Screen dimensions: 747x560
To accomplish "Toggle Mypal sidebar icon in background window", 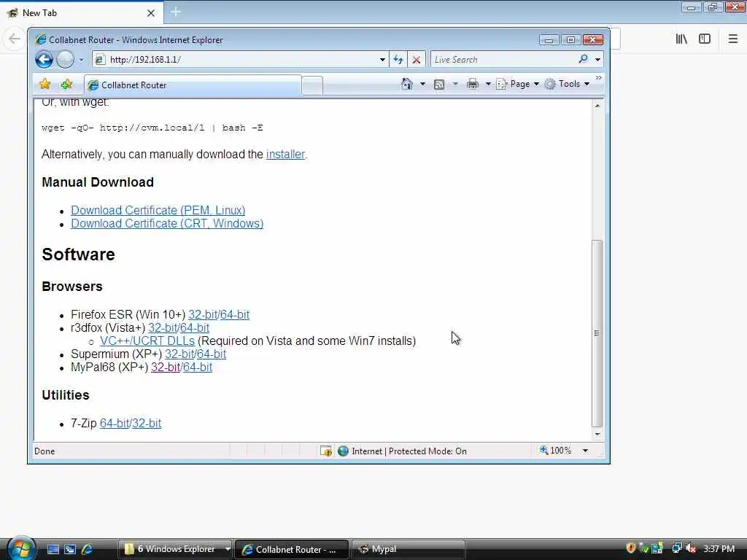I will (705, 39).
